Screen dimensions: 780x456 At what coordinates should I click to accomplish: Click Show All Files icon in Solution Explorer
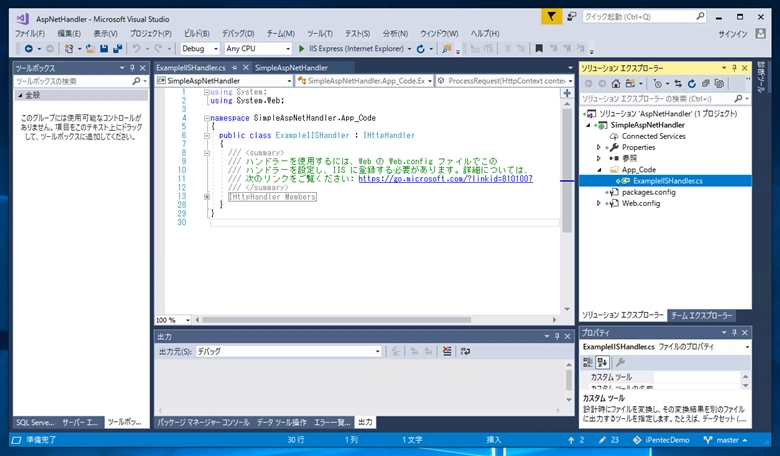tap(719, 84)
